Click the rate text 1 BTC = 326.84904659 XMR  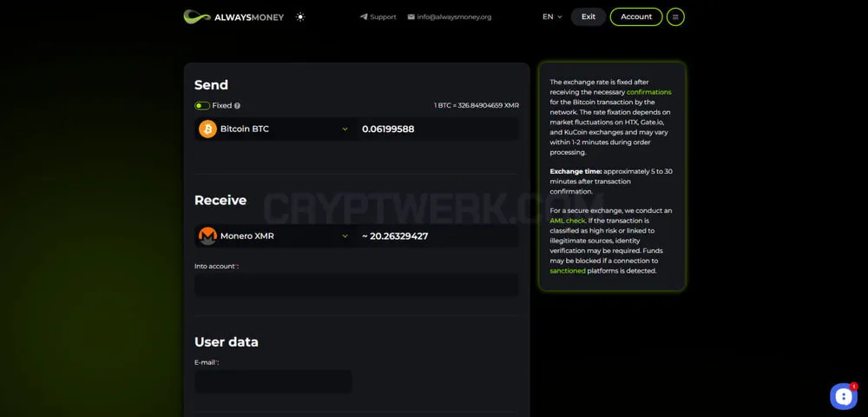(476, 105)
